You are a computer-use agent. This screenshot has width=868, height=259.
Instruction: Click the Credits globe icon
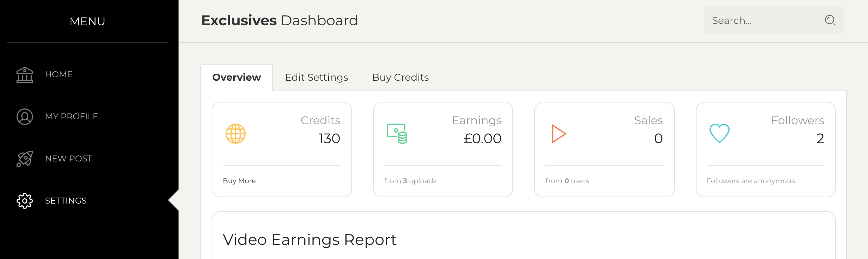(x=235, y=134)
